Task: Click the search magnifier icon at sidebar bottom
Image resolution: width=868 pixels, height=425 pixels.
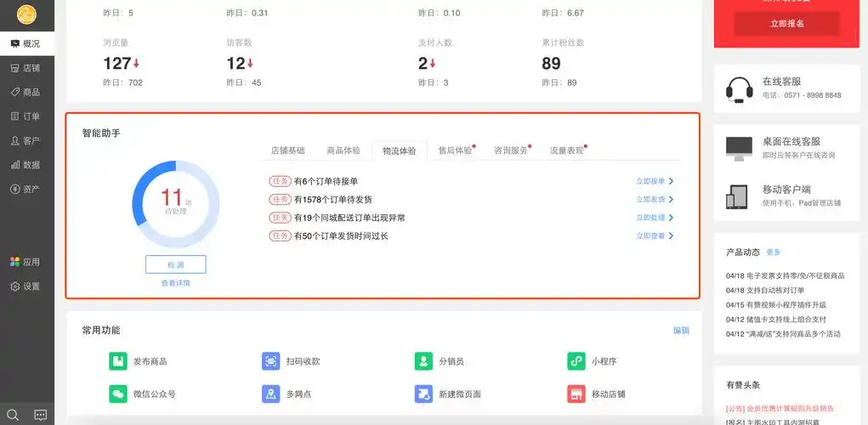Action: tap(13, 415)
